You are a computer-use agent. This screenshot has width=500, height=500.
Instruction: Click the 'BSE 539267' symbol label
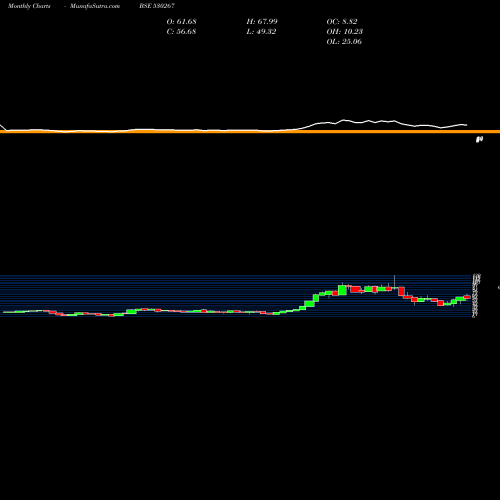(157, 6)
